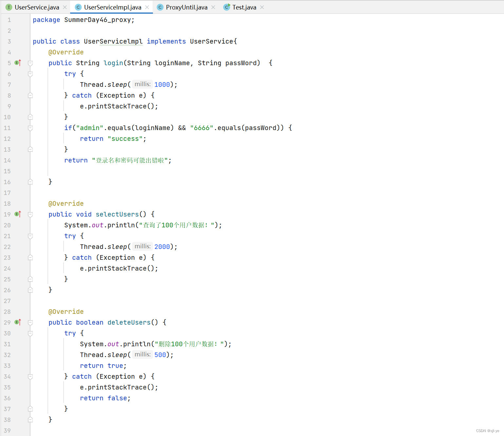Screen dimensions: 504x436
Task: Click the selectUsers method name
Action: click(117, 214)
